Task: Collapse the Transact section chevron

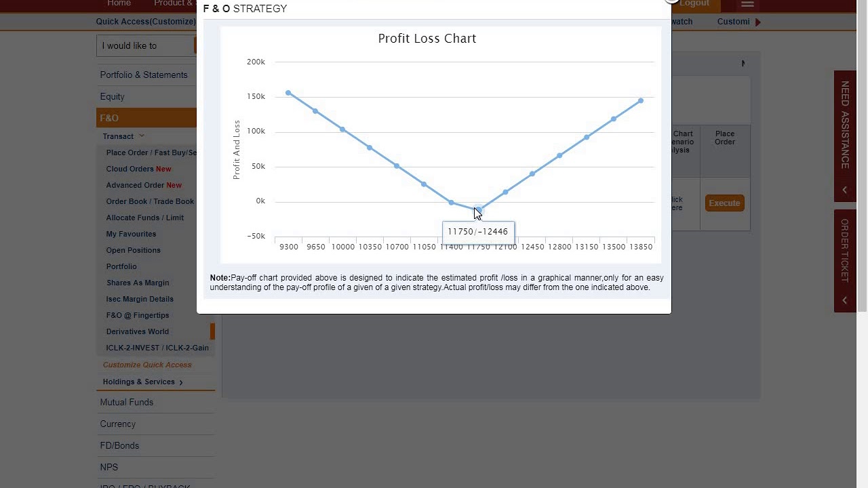Action: (141, 136)
